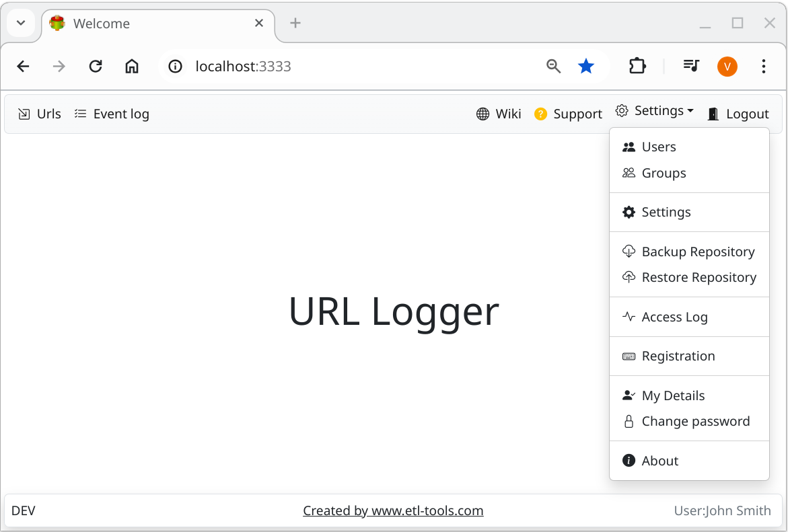788x532 pixels.
Task: Open the media control playlist icon
Action: (x=691, y=65)
